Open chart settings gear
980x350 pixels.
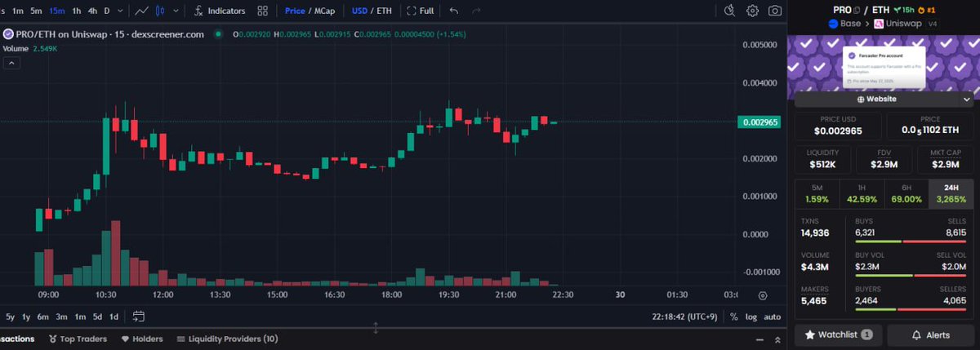752,11
